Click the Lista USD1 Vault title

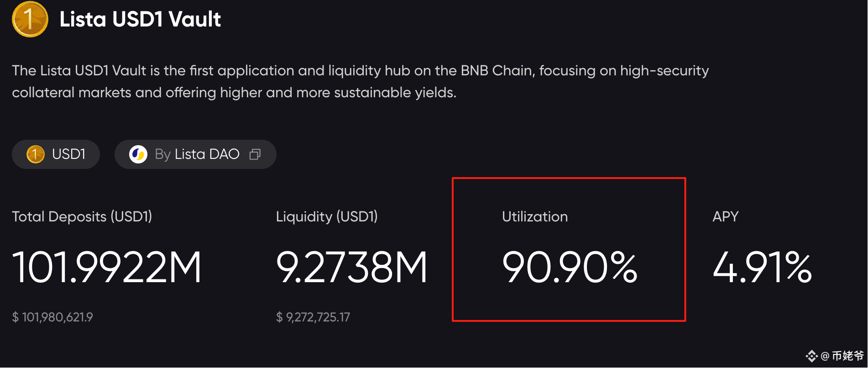coord(140,19)
